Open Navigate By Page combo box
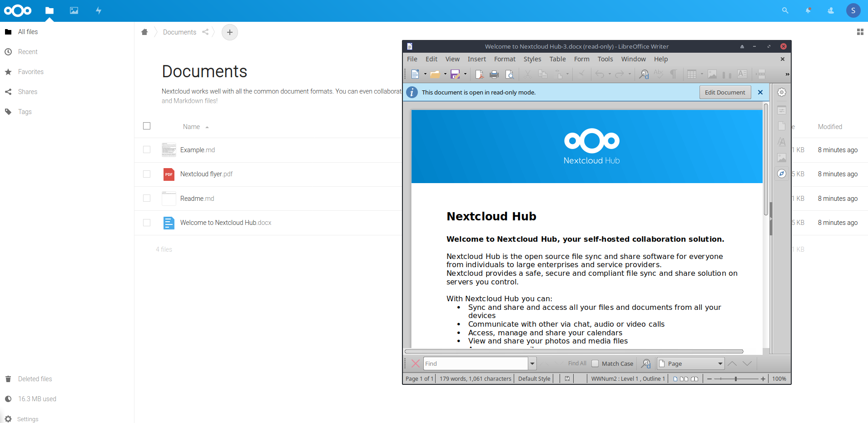This screenshot has height=423, width=868. pos(691,363)
